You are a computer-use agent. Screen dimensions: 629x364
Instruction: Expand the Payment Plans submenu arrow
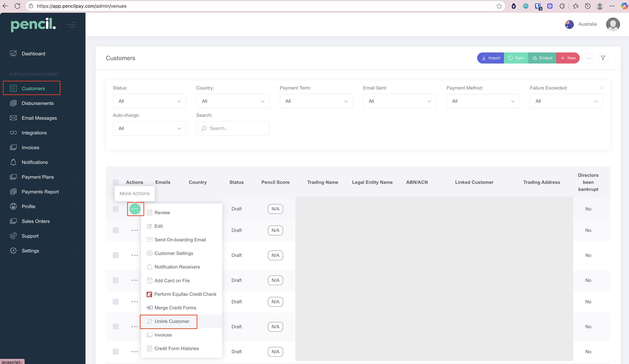click(74, 177)
